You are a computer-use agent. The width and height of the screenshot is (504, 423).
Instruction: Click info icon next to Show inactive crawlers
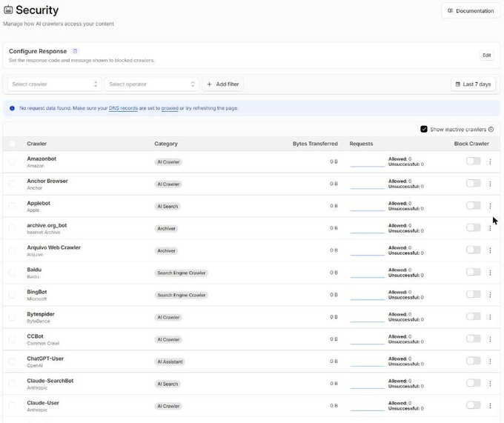491,129
